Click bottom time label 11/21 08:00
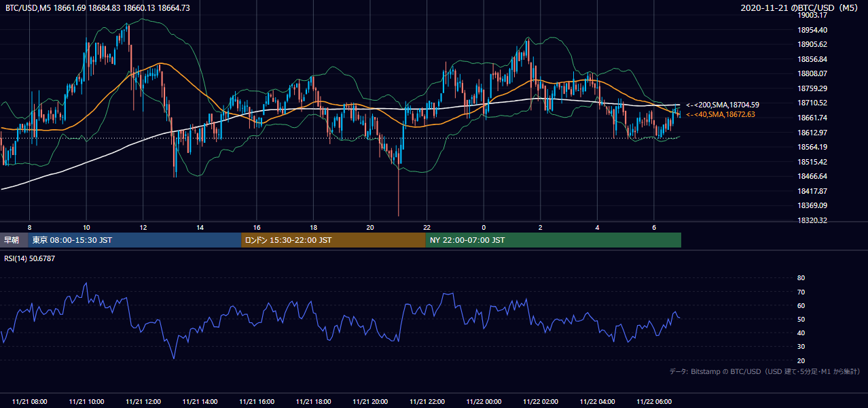 tap(30, 402)
